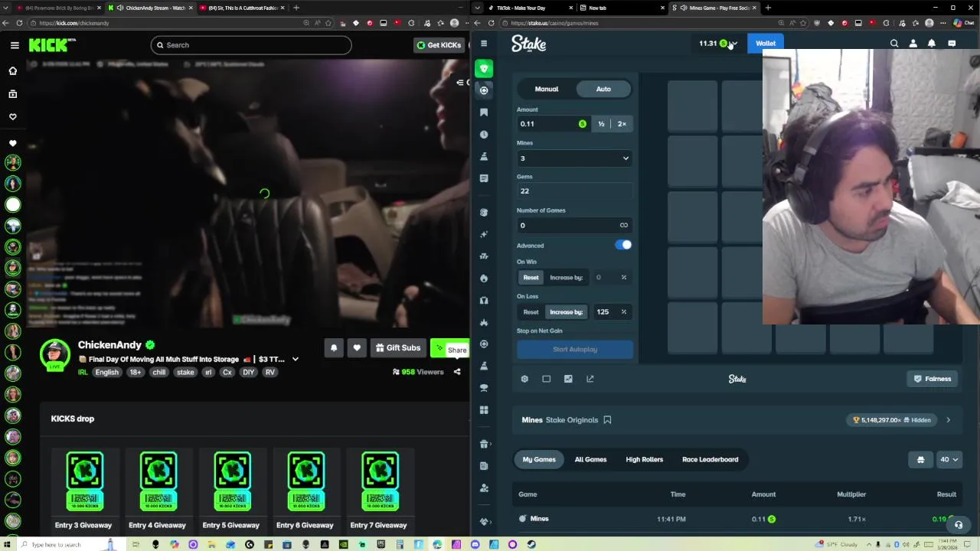Open Stake chat icon in header
Viewport: 980px width, 551px height.
(952, 44)
